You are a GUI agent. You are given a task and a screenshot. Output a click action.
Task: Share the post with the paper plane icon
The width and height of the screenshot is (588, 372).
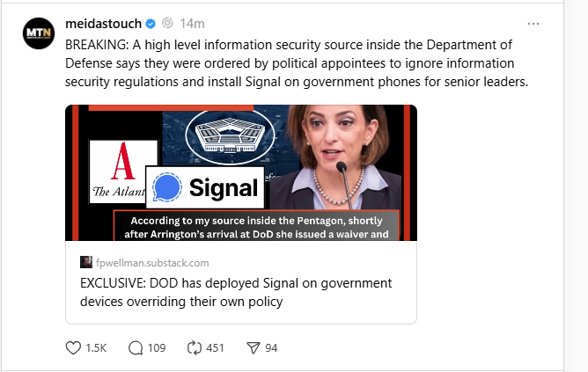[x=253, y=348]
